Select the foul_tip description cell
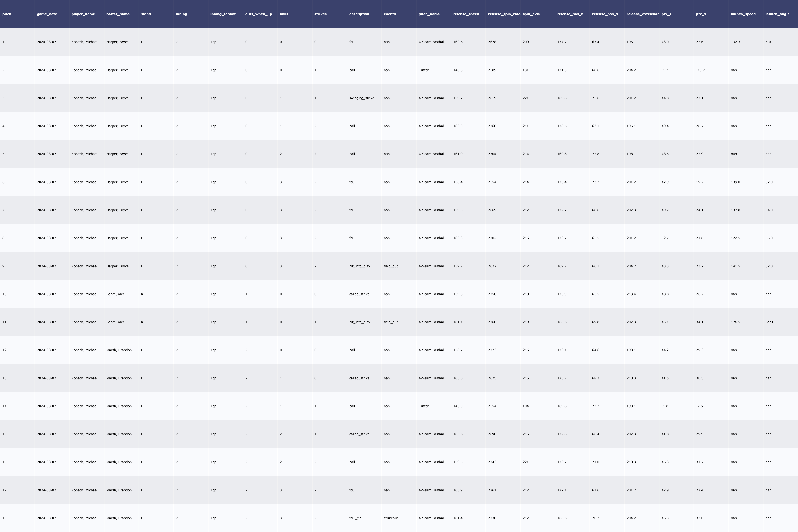The width and height of the screenshot is (798, 532). [355, 518]
